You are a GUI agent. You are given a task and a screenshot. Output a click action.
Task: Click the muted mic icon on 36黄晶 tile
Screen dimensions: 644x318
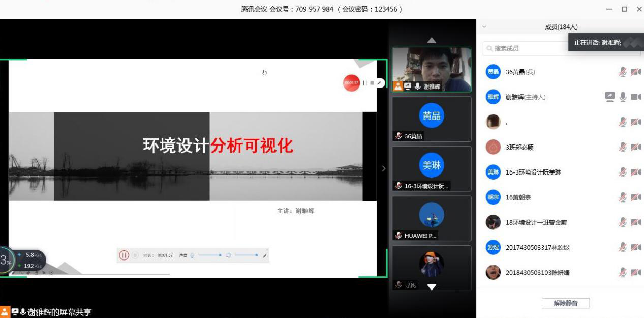399,136
